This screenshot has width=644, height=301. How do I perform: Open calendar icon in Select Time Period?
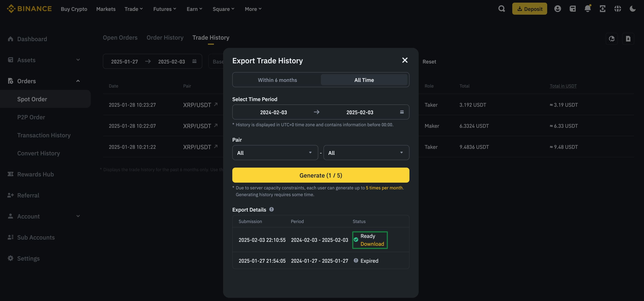(402, 112)
